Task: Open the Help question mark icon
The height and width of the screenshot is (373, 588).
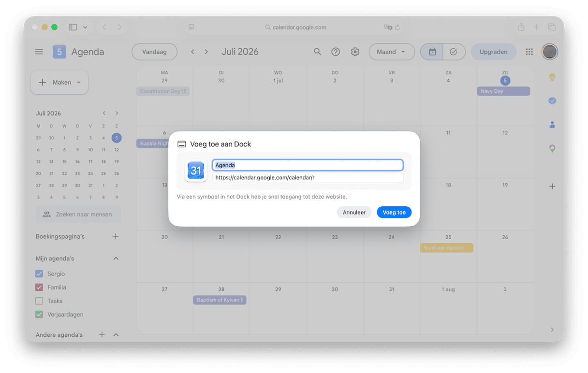Action: pyautogui.click(x=336, y=52)
